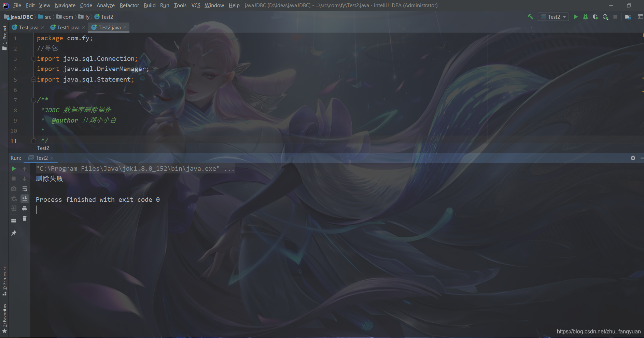Collapse the Javadoc comment fold at line 7

pos(33,100)
